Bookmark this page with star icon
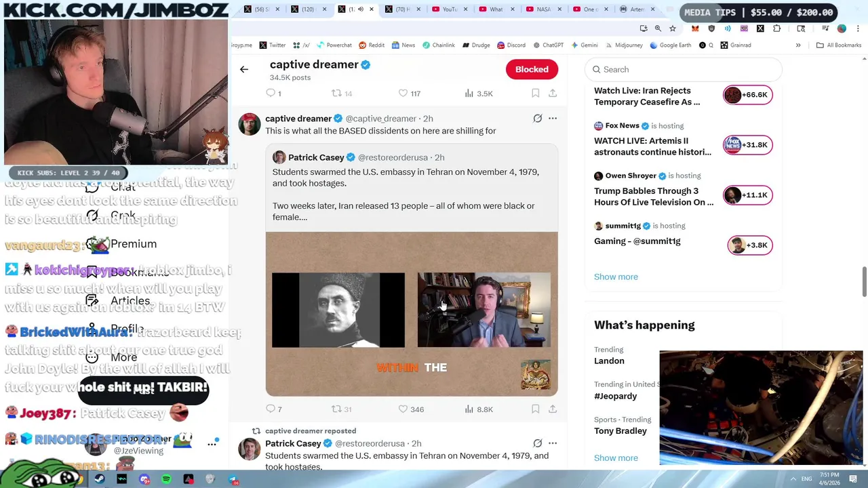The image size is (868, 488). click(x=673, y=28)
